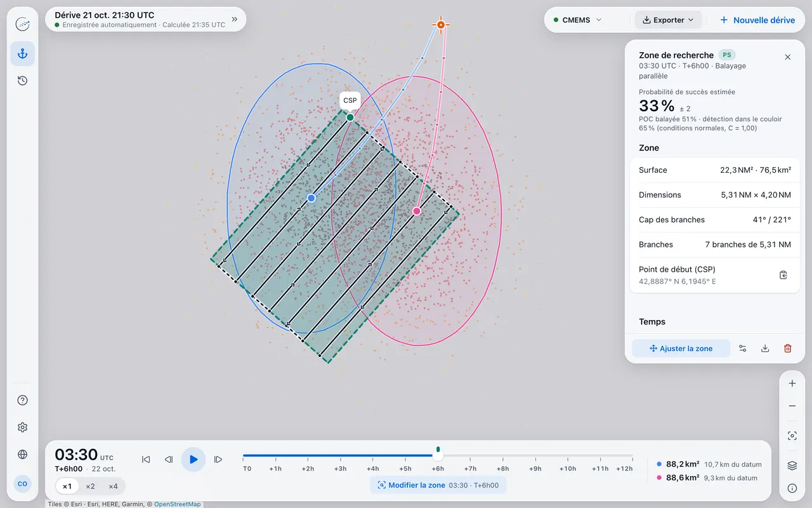Screen dimensions: 812x508
Task: Open the drift simulations anchor section
Action: (x=23, y=54)
